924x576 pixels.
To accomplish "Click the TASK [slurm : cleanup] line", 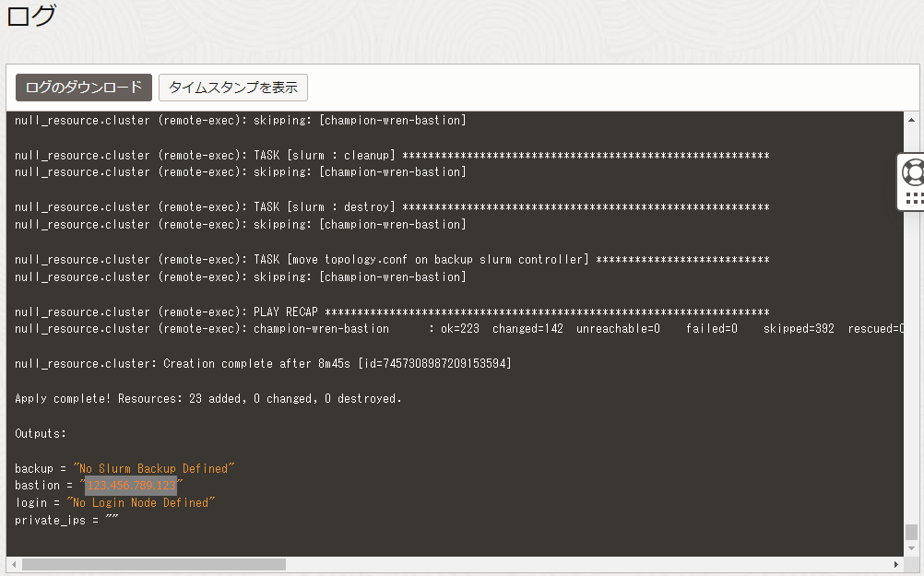I will coord(392,155).
